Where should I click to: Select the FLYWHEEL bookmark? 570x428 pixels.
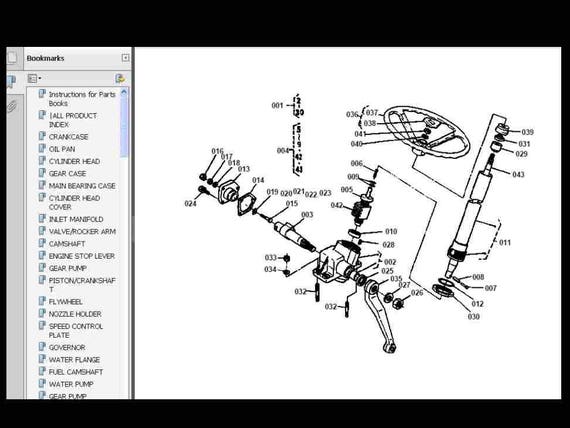(65, 302)
